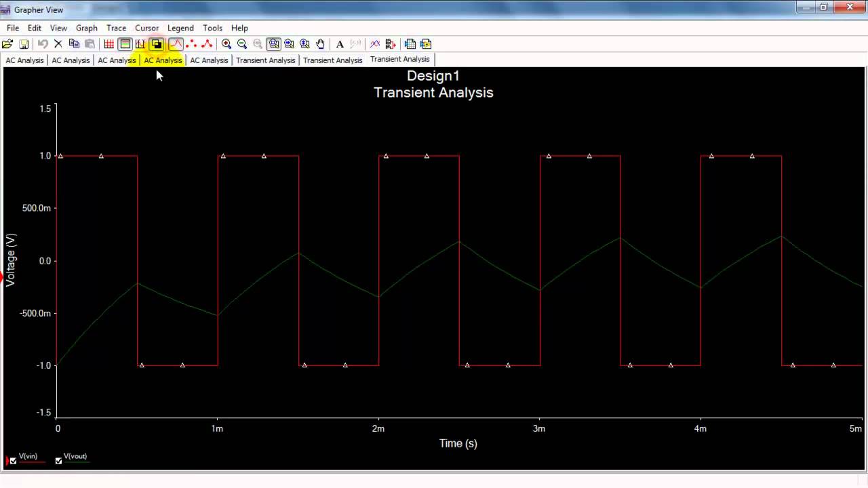Screen dimensions: 868x488
Task: Click the vertical zoom icon
Action: point(305,44)
